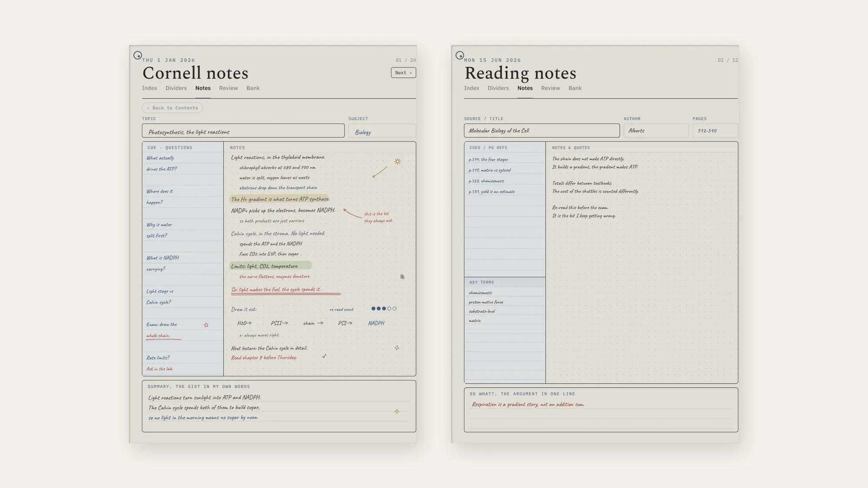Viewport: 868px width, 488px height.
Task: Open the Bank tab in Cornell notes
Action: tap(253, 88)
